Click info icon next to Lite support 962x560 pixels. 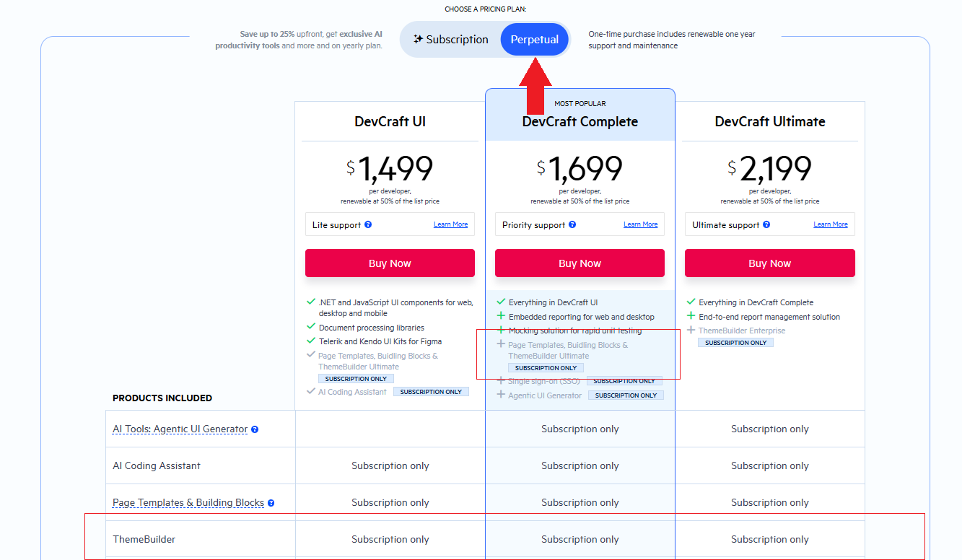point(368,225)
